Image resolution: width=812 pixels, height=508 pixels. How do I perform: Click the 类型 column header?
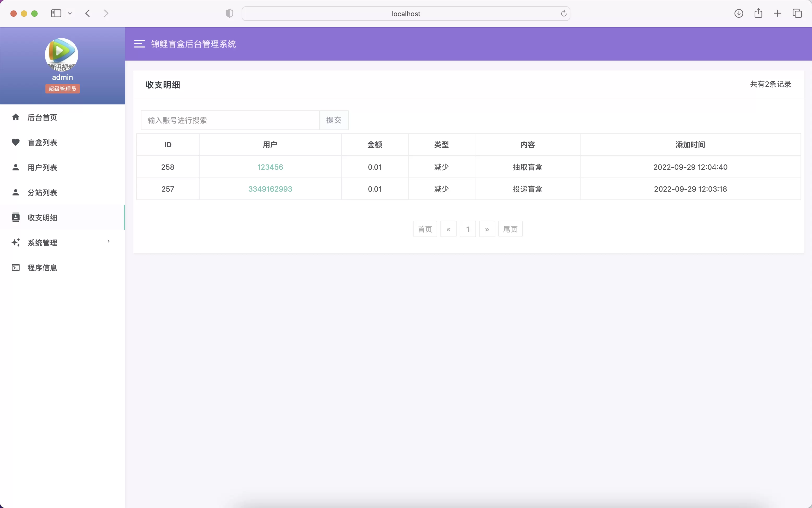(x=441, y=144)
